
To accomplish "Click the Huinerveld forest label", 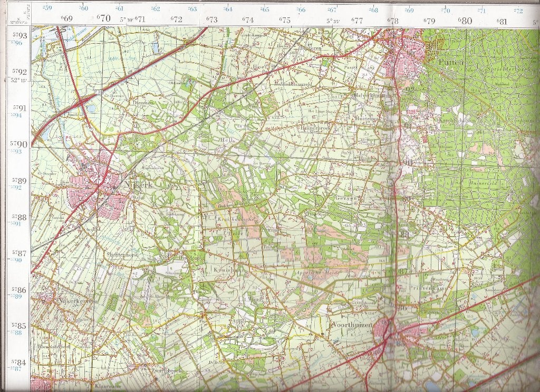I will tap(483, 184).
